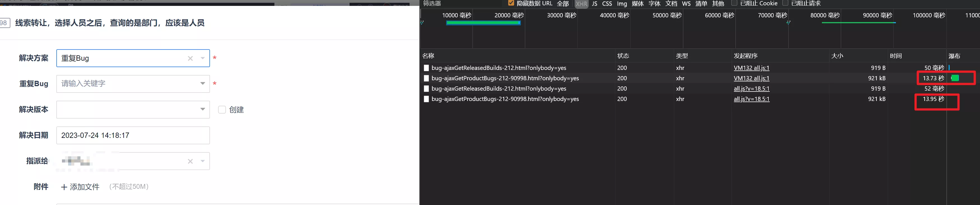Click file icon of the 52 毫秒 request row
Screen dimensions: 980x205
[x=426, y=88]
